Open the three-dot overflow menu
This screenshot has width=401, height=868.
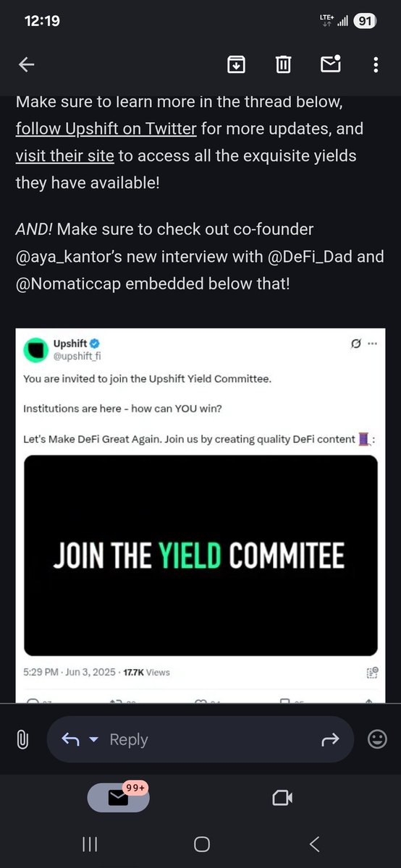click(376, 65)
